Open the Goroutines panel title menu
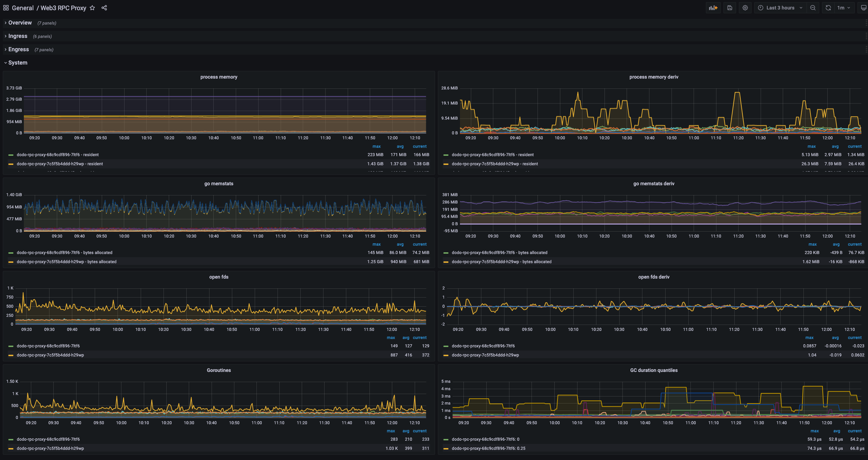This screenshot has width=868, height=460. (x=219, y=370)
